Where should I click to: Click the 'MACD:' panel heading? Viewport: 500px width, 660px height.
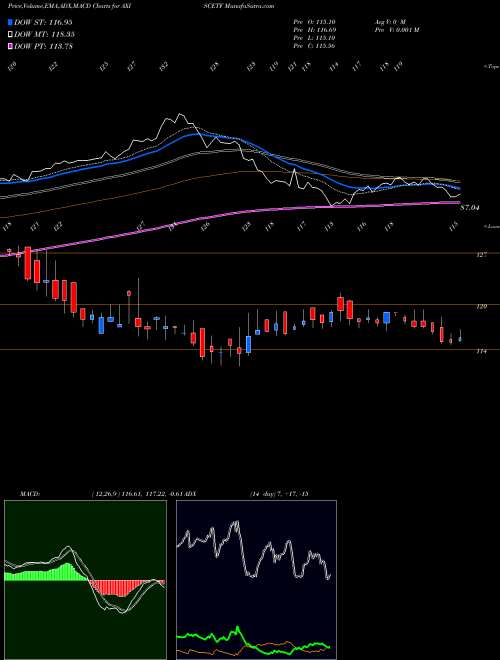(x=30, y=493)
